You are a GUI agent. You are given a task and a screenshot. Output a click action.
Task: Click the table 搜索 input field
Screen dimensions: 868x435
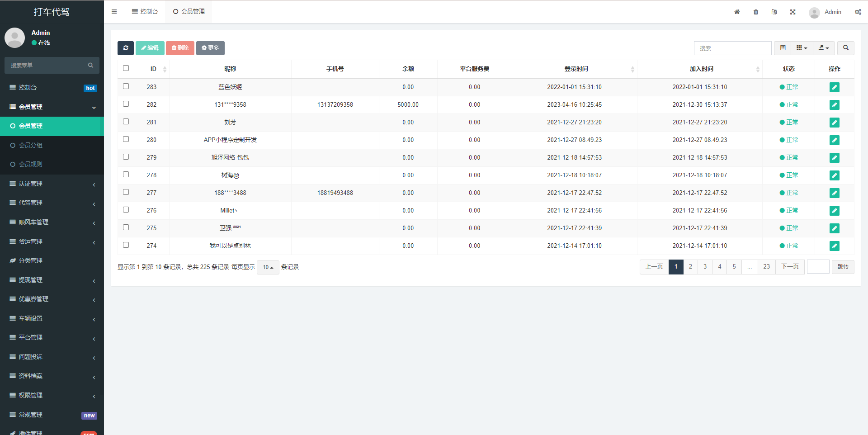pos(732,48)
